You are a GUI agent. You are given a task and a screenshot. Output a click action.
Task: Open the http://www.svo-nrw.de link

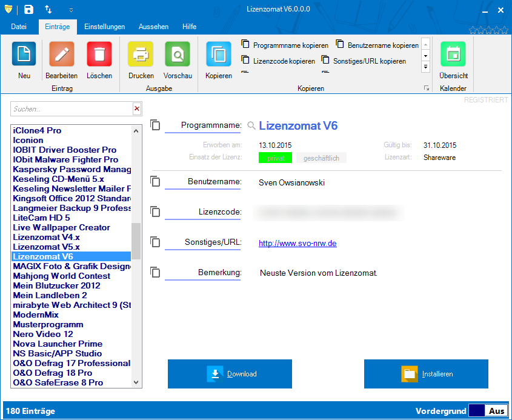click(298, 243)
